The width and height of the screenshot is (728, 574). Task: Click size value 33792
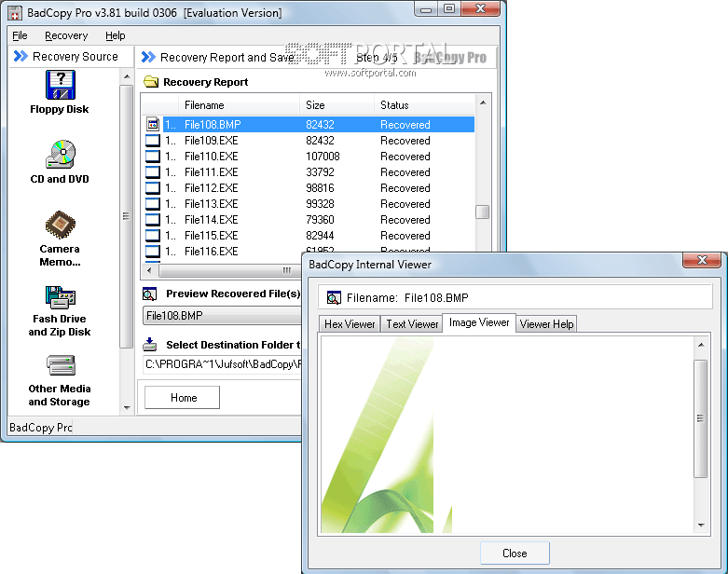(320, 172)
